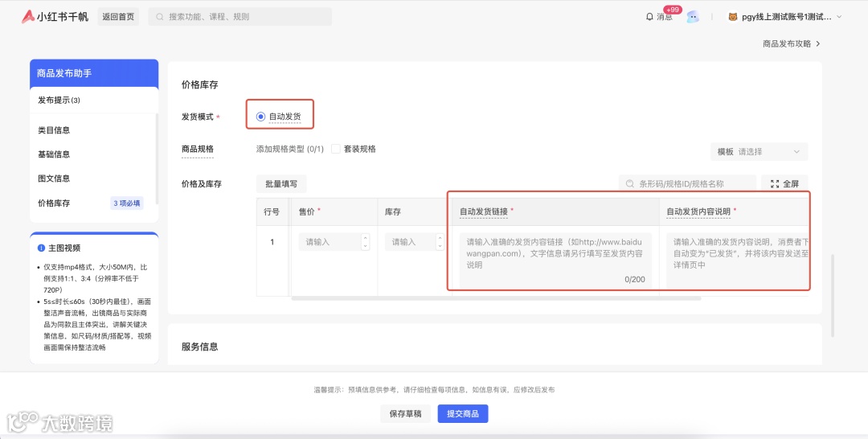Open the assistant robot avatar icon

pyautogui.click(x=693, y=17)
